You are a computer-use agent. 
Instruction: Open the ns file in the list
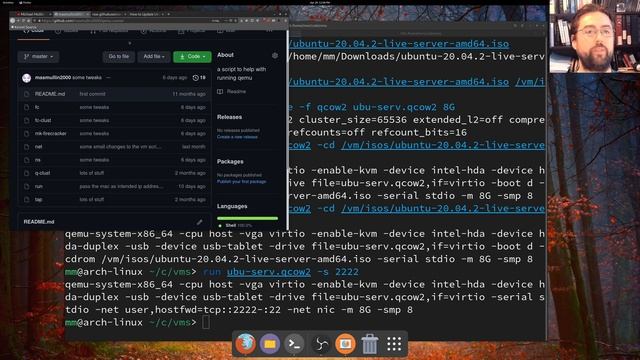[x=38, y=160]
